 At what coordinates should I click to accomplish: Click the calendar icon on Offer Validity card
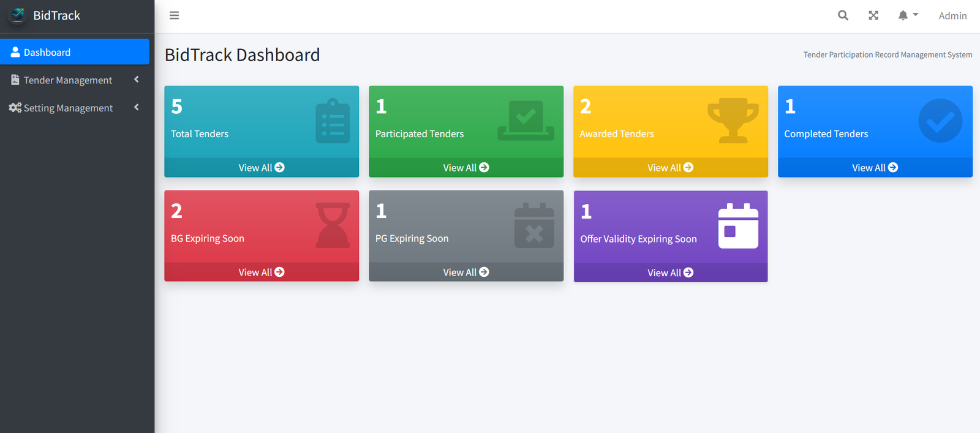click(x=738, y=226)
